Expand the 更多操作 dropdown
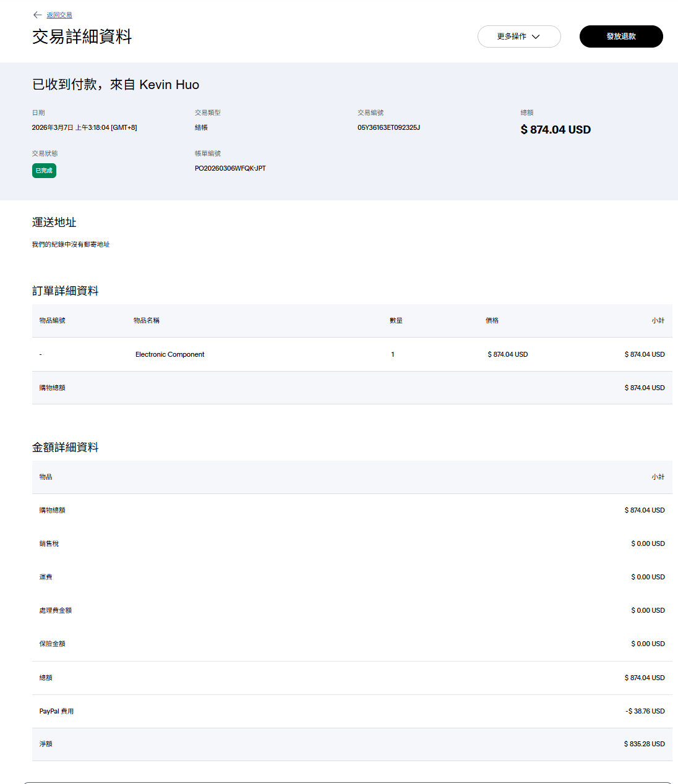Image resolution: width=678 pixels, height=784 pixels. click(518, 36)
